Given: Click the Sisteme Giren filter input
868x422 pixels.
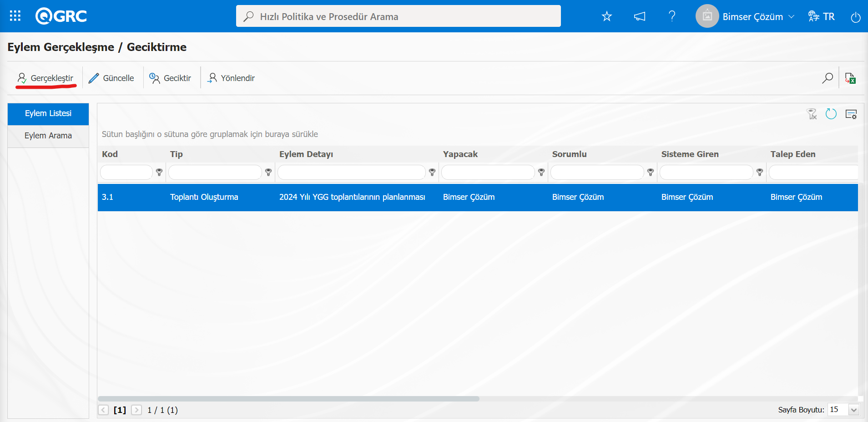Looking at the screenshot, I should point(707,172).
